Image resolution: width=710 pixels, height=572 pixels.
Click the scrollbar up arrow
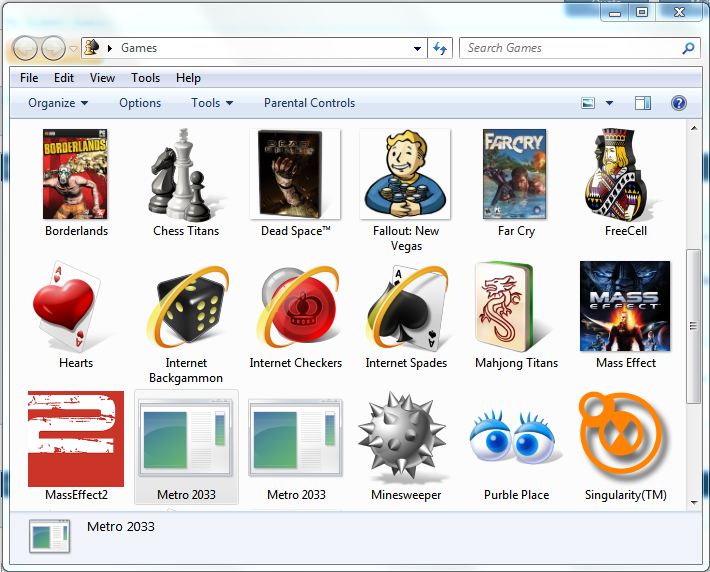pyautogui.click(x=694, y=128)
